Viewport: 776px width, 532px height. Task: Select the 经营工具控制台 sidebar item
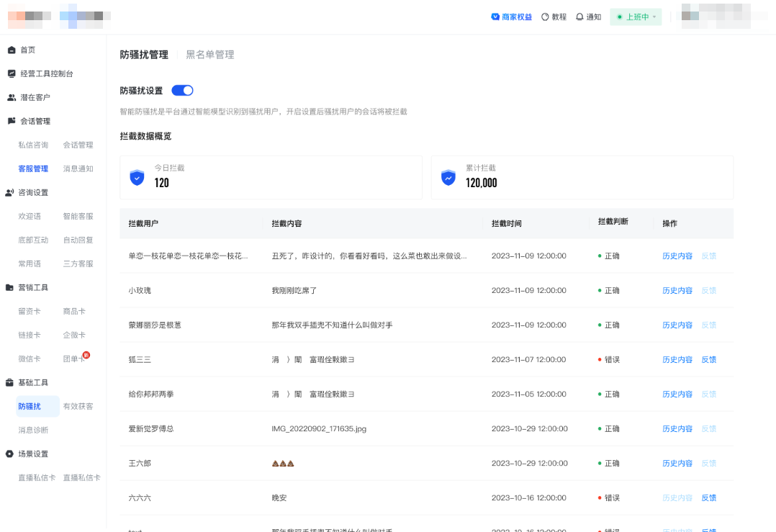pyautogui.click(x=43, y=73)
